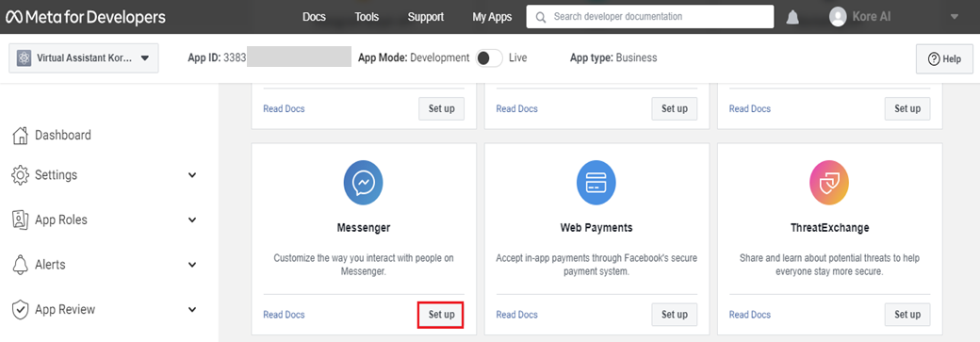Select the Settings sidebar label
The height and width of the screenshot is (342, 980).
pos(57,175)
